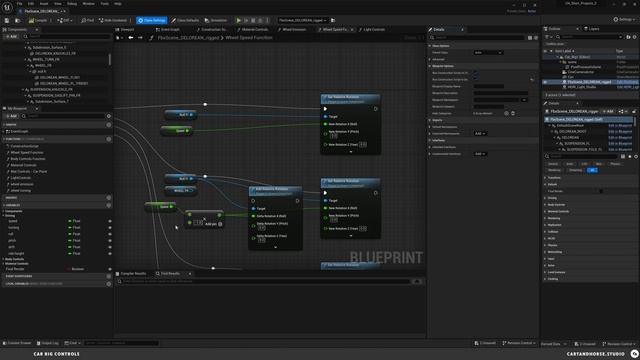
Task: Toggle visibility eye for Final Render variable
Action: click(x=110, y=269)
